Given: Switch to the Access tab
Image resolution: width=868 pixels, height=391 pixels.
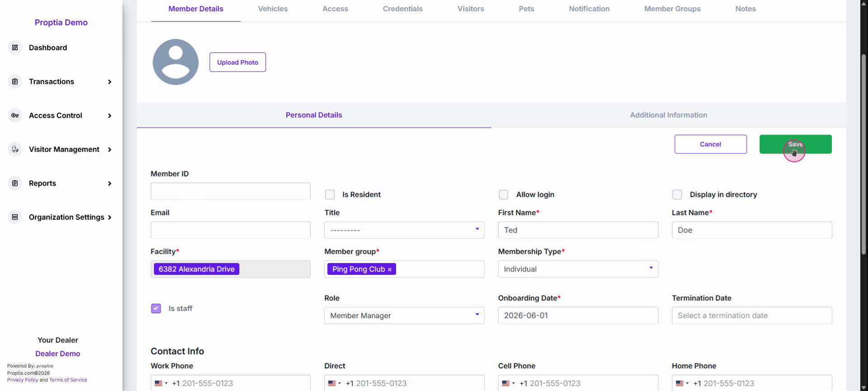Looking at the screenshot, I should [x=335, y=9].
